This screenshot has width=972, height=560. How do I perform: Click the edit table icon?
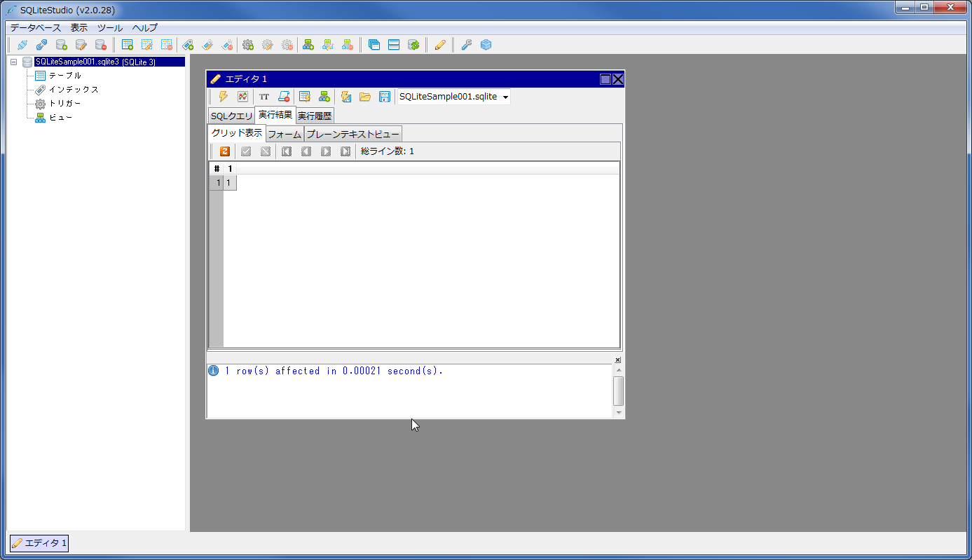[x=146, y=45]
